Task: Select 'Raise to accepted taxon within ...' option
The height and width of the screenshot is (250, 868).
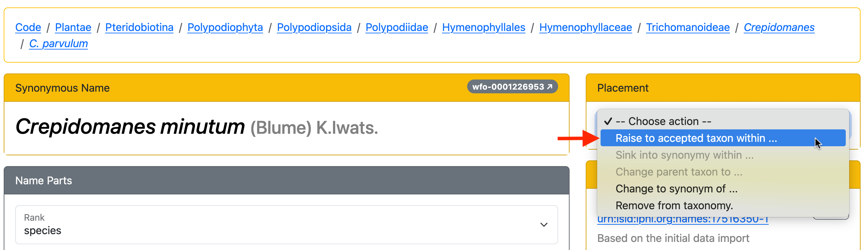Action: [696, 138]
